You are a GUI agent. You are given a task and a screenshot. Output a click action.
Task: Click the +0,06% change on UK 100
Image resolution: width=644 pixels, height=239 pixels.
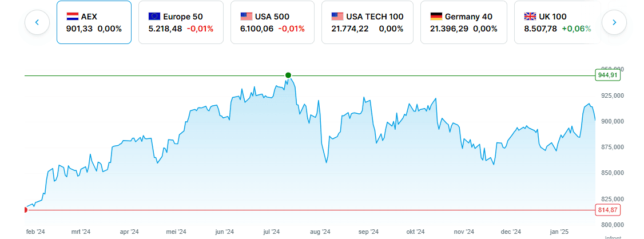pyautogui.click(x=576, y=28)
